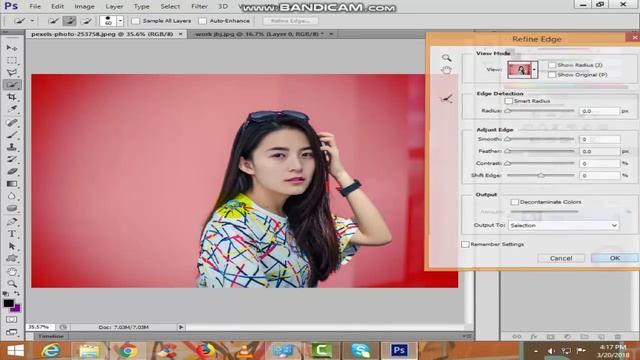The width and height of the screenshot is (640, 360).
Task: Check Show Radius (J) option
Action: pyautogui.click(x=552, y=65)
